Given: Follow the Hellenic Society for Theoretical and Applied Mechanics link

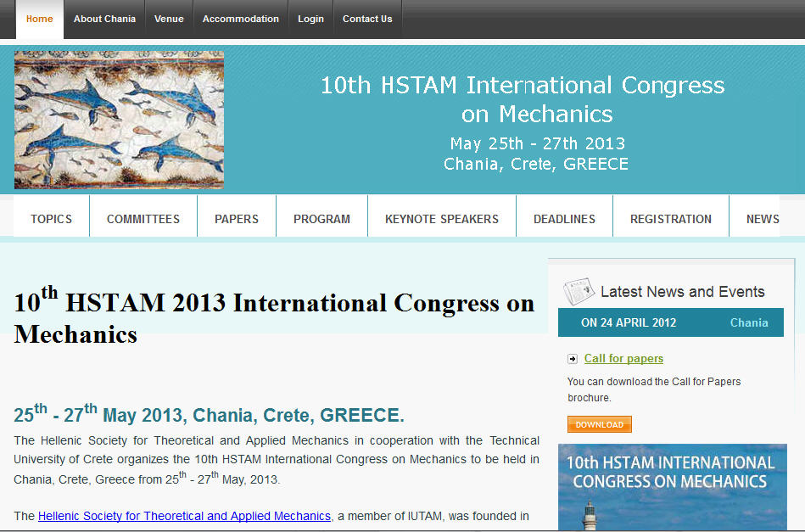Looking at the screenshot, I should click(x=184, y=516).
